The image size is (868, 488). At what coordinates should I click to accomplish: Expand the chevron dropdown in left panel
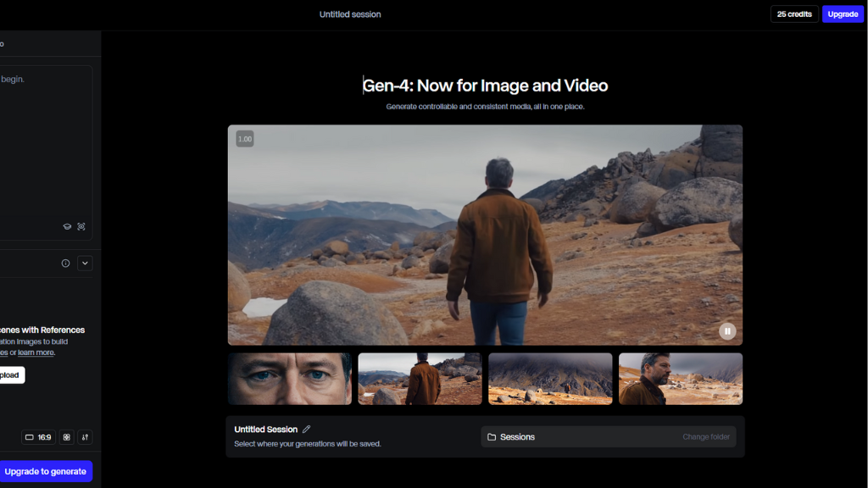85,263
